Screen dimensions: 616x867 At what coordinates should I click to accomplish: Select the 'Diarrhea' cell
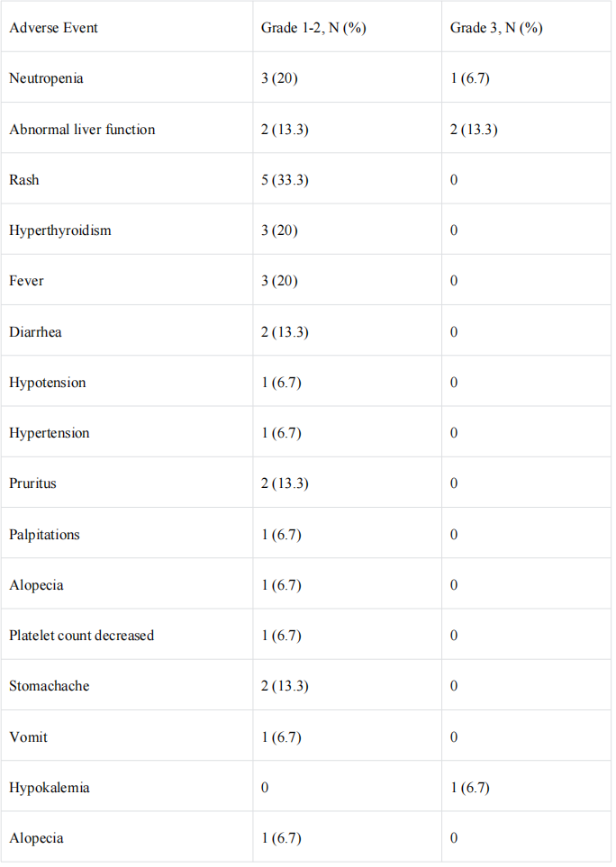click(35, 332)
